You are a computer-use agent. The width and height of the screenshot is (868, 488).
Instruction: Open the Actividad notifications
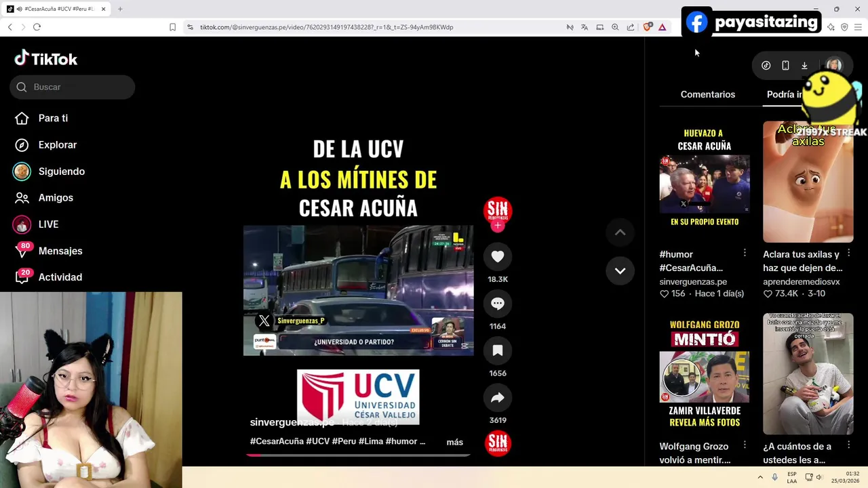click(x=48, y=277)
